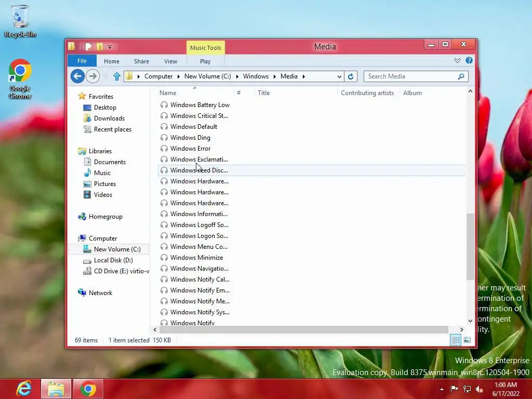Open the Play ribbon tab
Screen dimensions: 532x399
[x=205, y=61]
